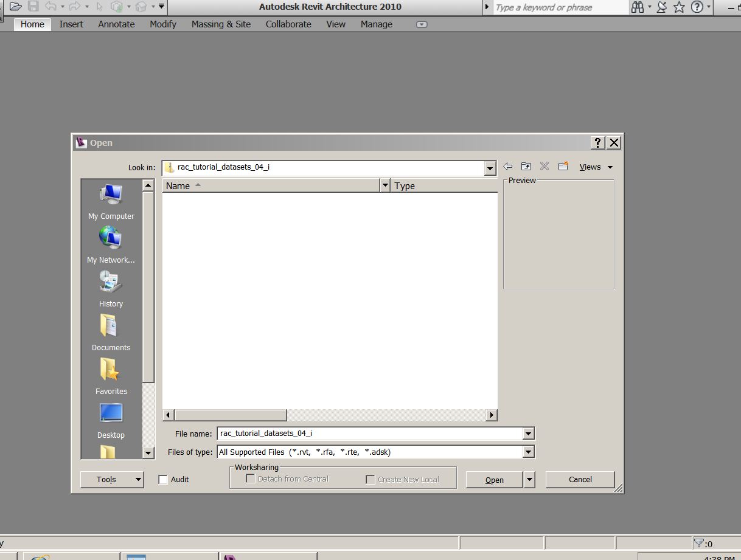Open the Tools dropdown button
This screenshot has width=741, height=560.
[112, 480]
